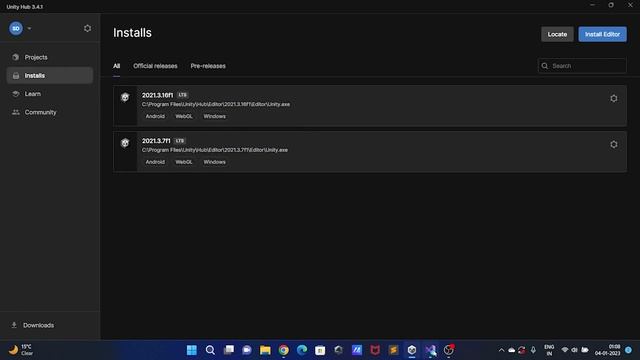Image resolution: width=640 pixels, height=360 pixels.
Task: Click Unity logo of 2021.3.16f1 install
Action: (125, 97)
